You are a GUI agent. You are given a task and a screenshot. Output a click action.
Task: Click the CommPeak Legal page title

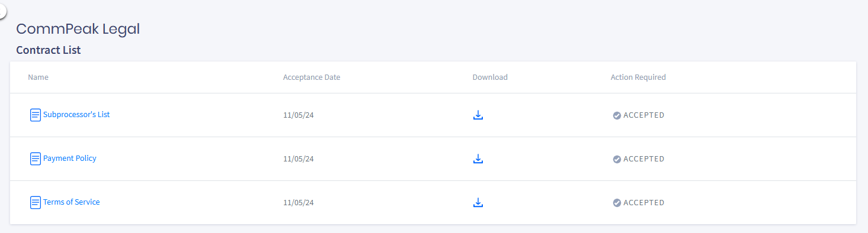pos(78,29)
